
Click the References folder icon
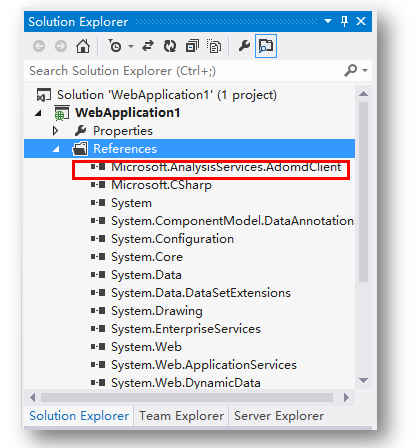(x=80, y=149)
